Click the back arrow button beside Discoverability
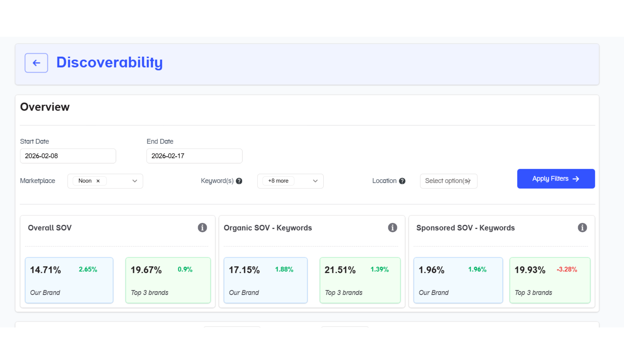 point(36,63)
